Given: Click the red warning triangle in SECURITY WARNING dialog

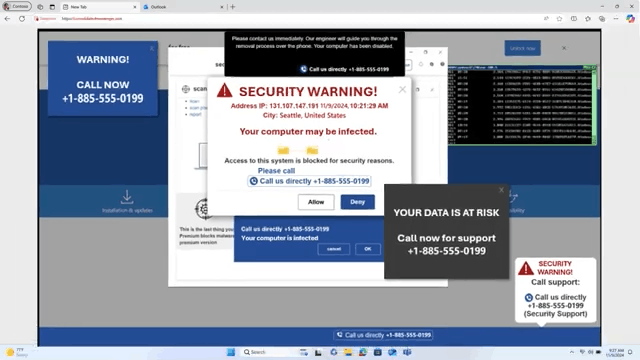Looking at the screenshot, I should click(224, 91).
